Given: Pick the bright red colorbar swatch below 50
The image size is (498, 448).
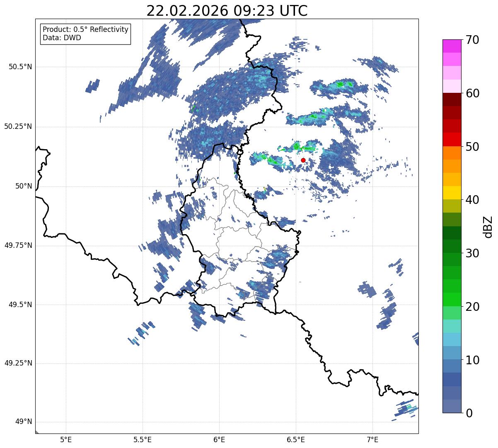Looking at the screenshot, I should point(452,140).
